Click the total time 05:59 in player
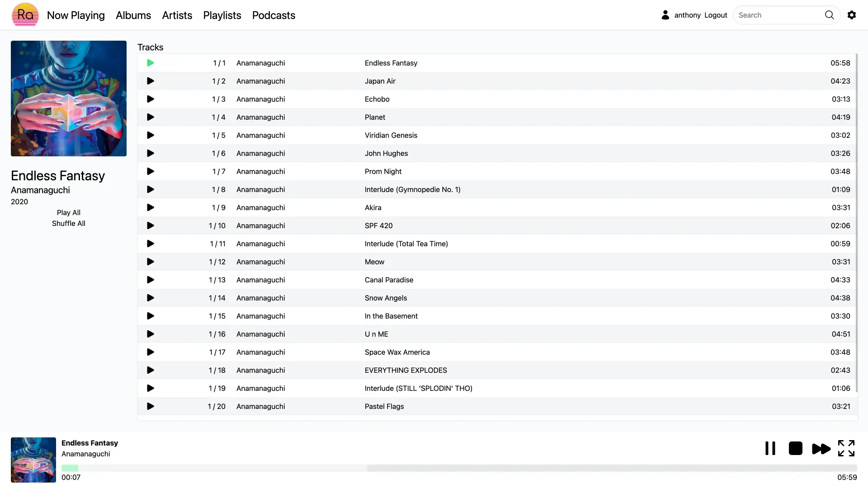Image resolution: width=868 pixels, height=488 pixels. 847,477
